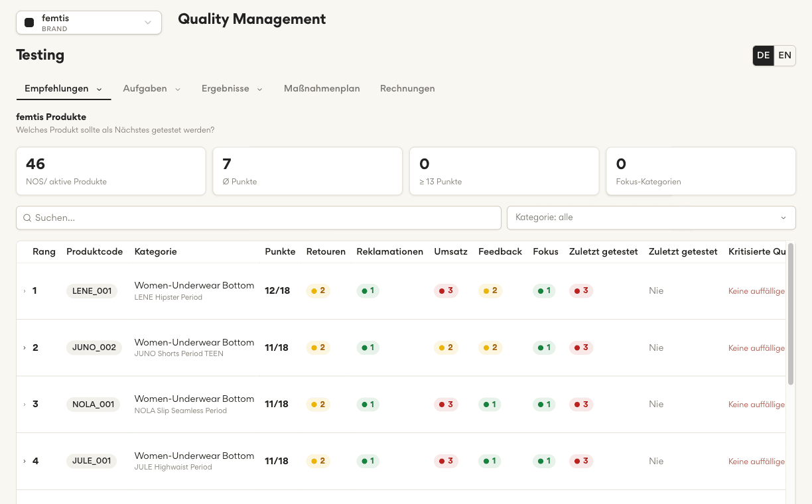Click the Reklamationen badge in LENE_001 row
The width and height of the screenshot is (812, 504).
(x=368, y=291)
